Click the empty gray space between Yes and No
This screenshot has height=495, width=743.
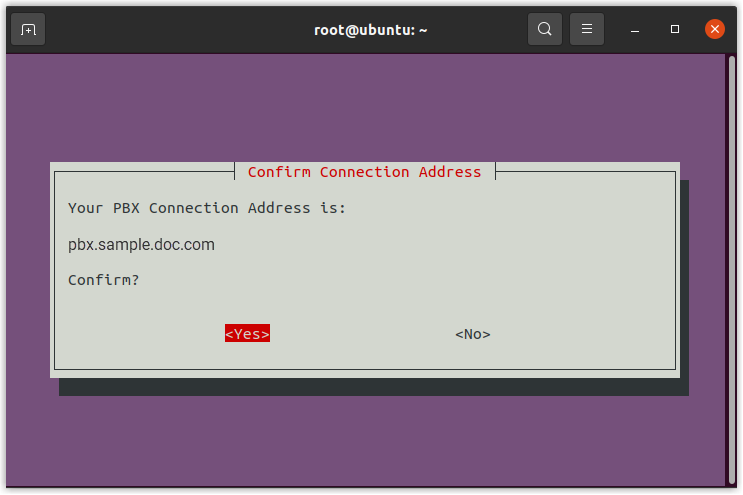coord(360,334)
